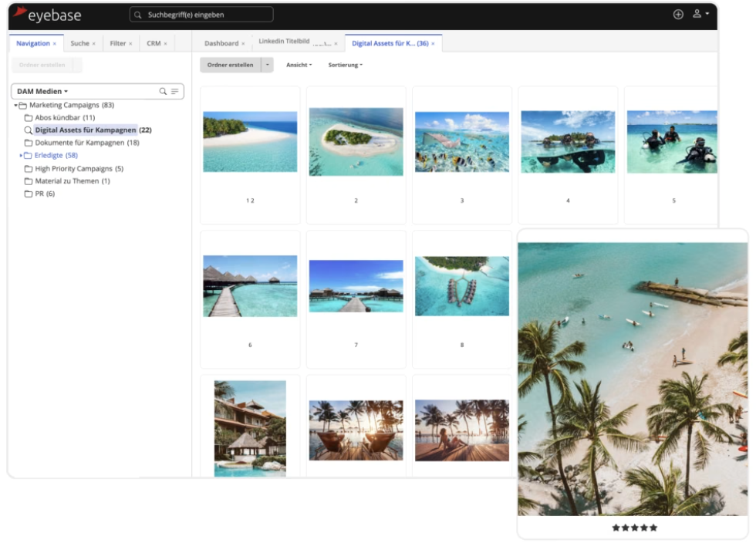Close the Digital Assets für K... tab
This screenshot has height=543, width=756.
coord(433,44)
